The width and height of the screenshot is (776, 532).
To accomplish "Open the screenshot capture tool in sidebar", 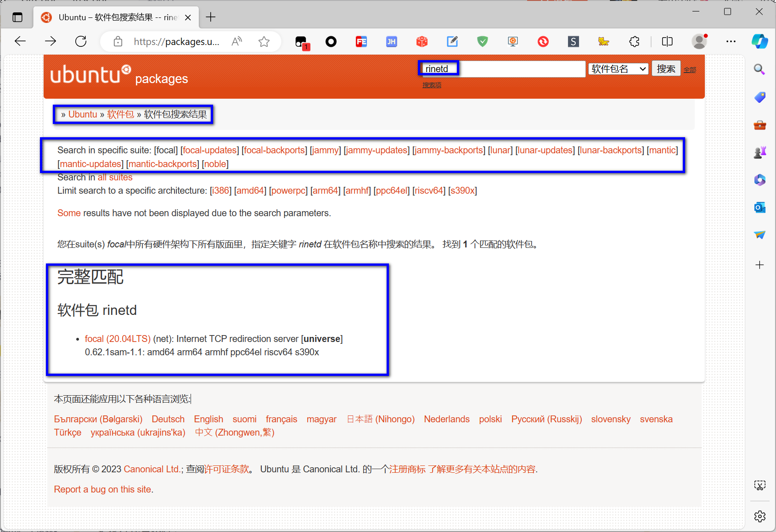I will (759, 485).
